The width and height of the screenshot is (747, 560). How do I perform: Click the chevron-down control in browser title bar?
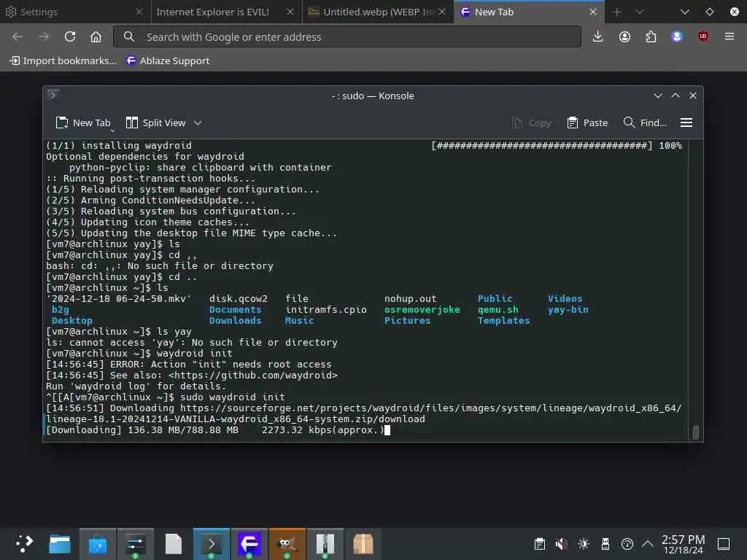pos(684,12)
